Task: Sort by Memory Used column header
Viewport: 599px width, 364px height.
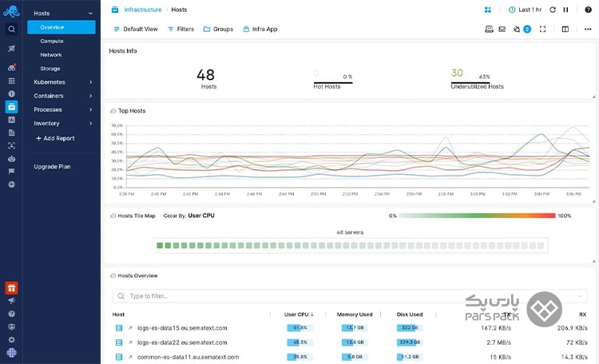Action: click(355, 315)
